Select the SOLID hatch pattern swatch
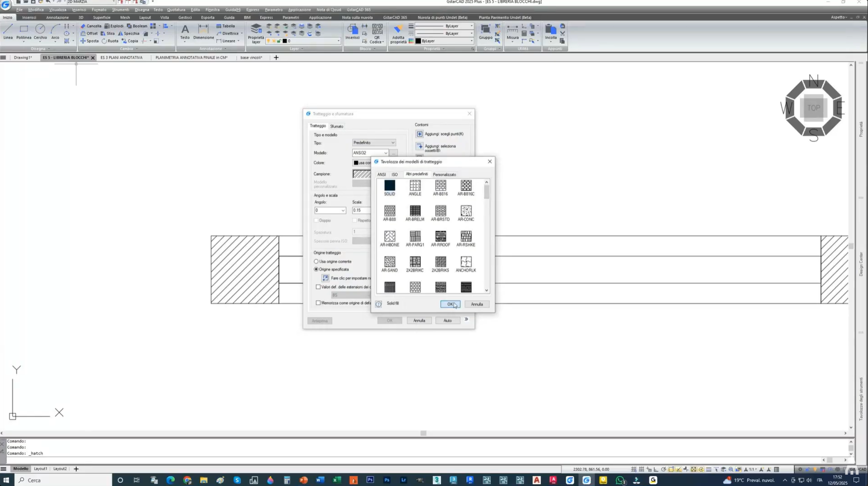Image resolution: width=868 pixels, height=486 pixels. tap(389, 186)
